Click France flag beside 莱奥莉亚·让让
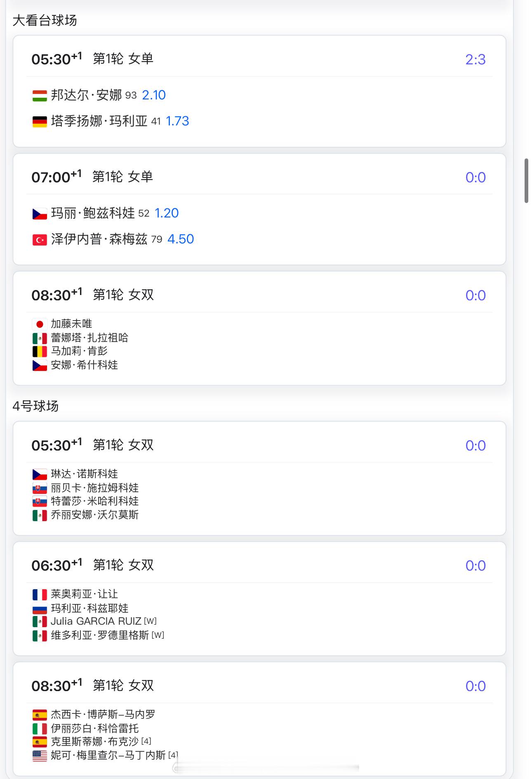The height and width of the screenshot is (779, 532). click(40, 595)
